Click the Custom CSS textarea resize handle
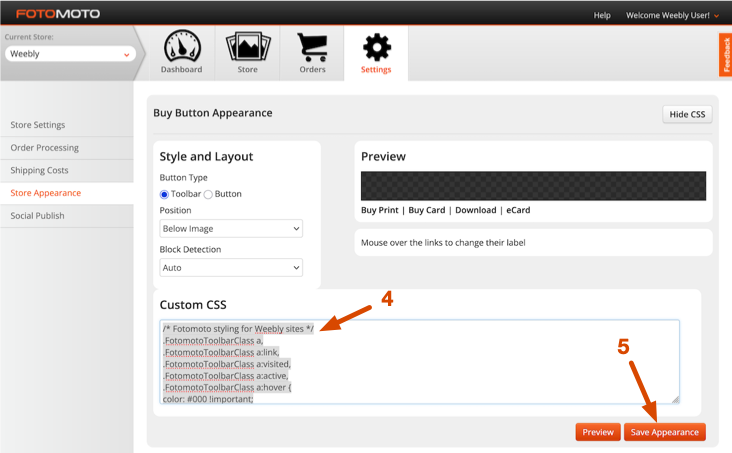 click(x=676, y=400)
